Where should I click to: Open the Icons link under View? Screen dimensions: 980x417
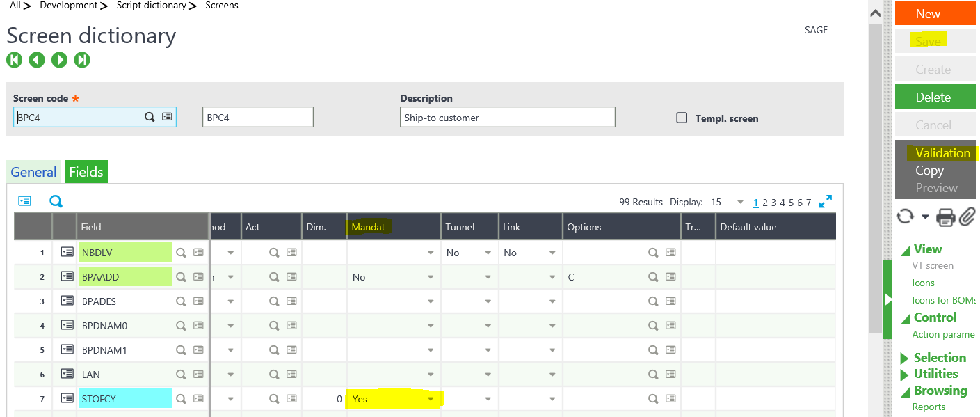pos(923,283)
